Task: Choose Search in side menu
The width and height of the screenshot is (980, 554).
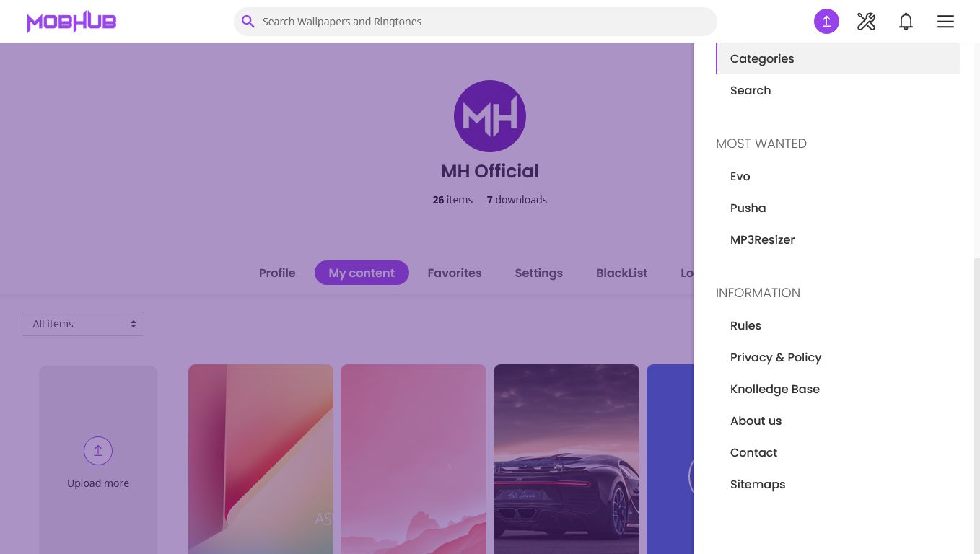Action: tap(751, 90)
